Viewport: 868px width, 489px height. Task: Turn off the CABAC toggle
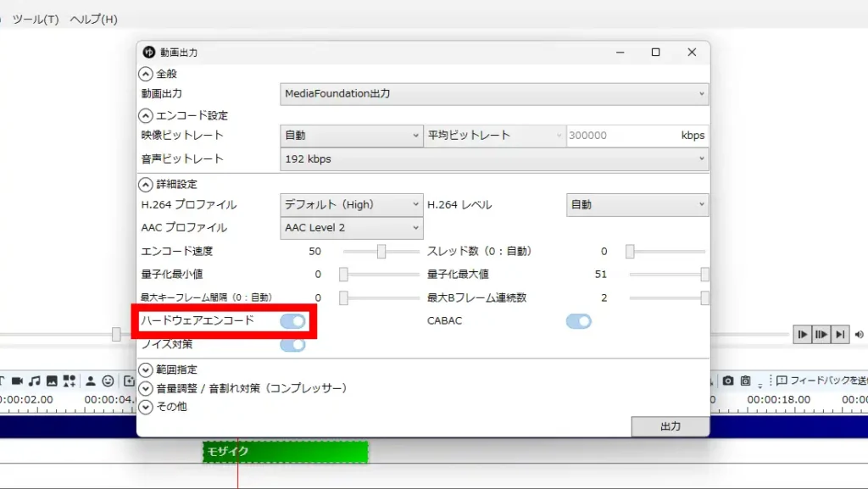tap(579, 321)
